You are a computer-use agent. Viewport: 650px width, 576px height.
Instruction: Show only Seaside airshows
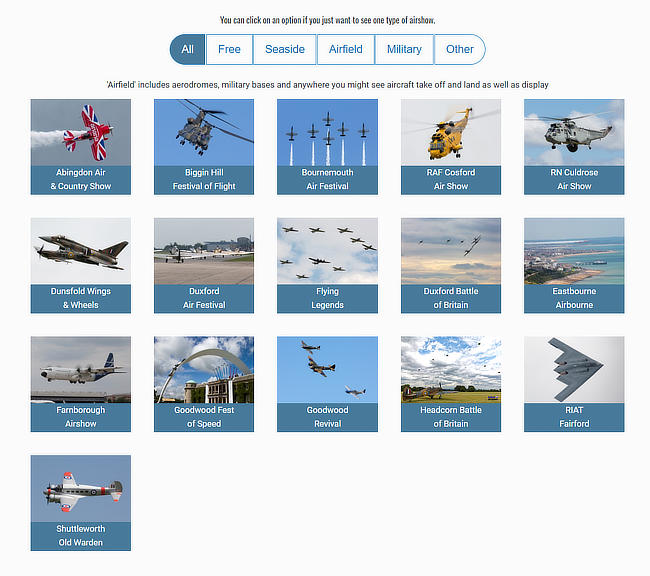click(x=284, y=49)
